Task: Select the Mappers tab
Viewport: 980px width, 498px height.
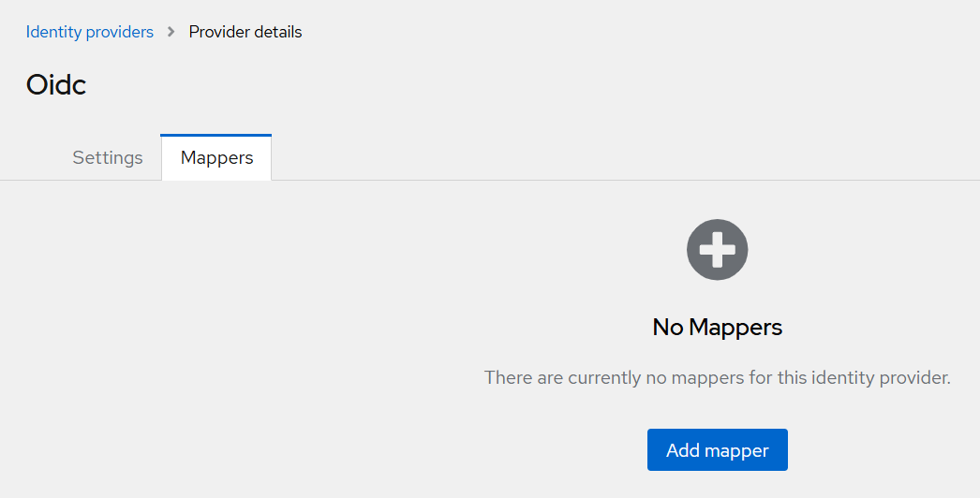Action: tap(216, 157)
